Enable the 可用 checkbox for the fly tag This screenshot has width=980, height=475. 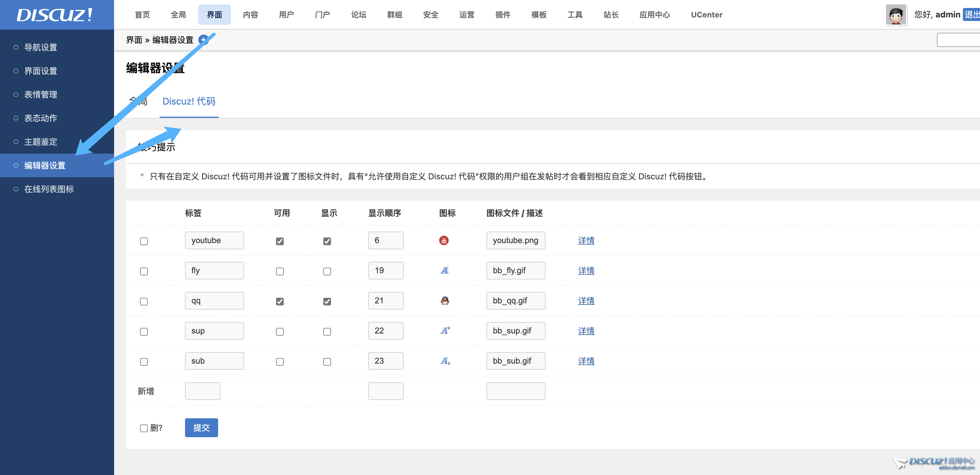[x=280, y=271]
